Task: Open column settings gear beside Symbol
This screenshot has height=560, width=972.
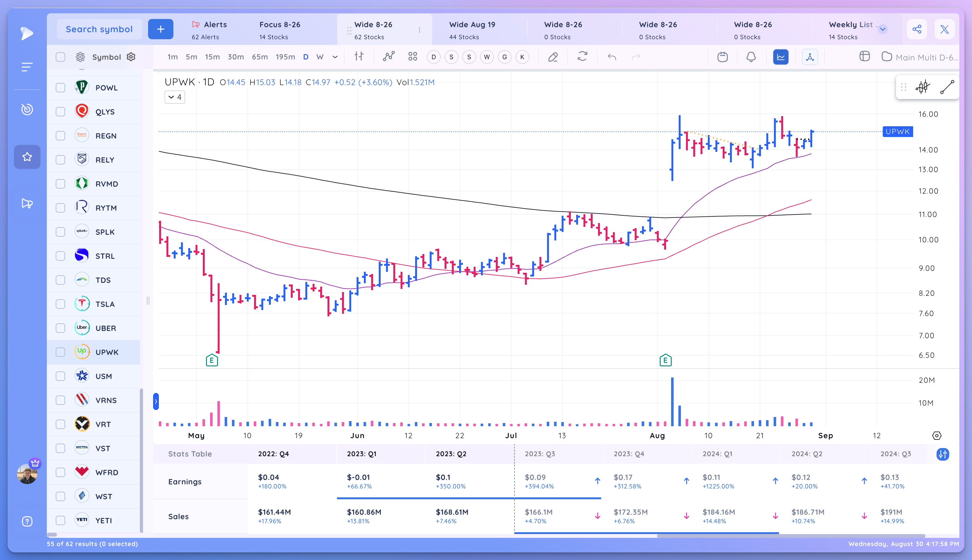Action: (x=131, y=57)
